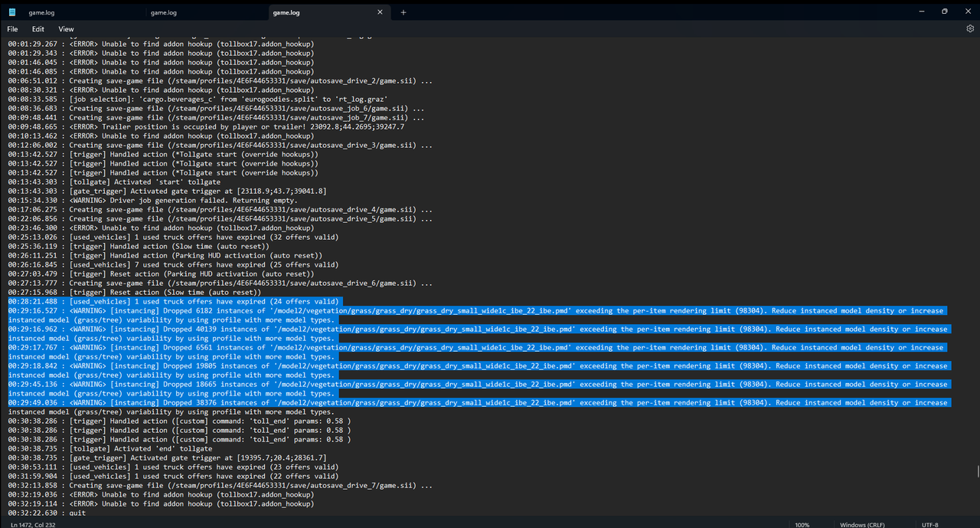Click the line with '22 offers valid'
980x528 pixels.
[173, 476]
